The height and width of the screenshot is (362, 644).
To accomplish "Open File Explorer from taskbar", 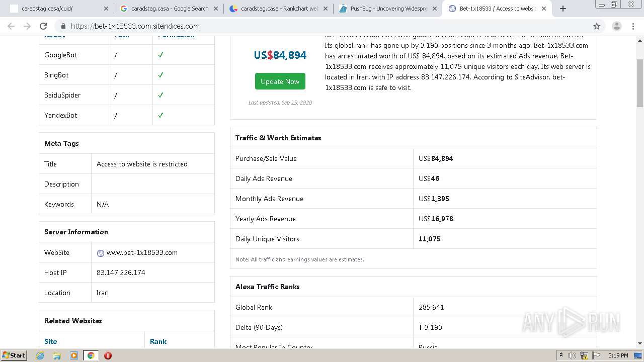I will (x=57, y=355).
